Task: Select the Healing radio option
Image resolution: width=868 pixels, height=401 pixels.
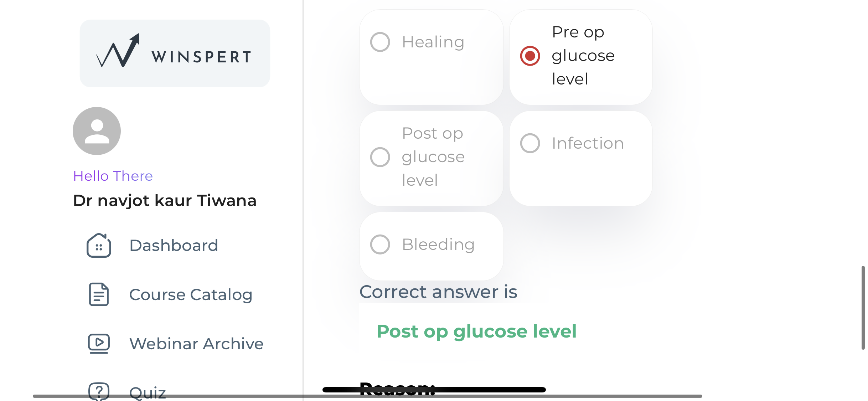Action: point(380,42)
